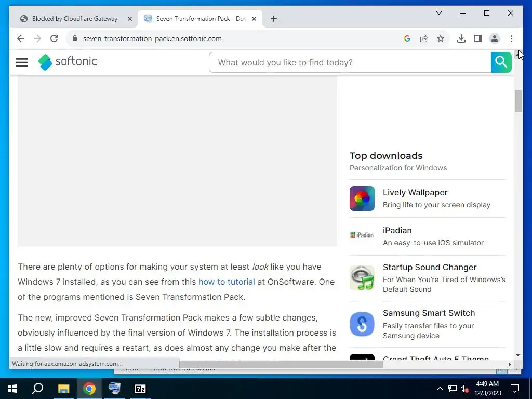Follow the "how to tutorial" link
Screen dimensions: 532x399
227,282
